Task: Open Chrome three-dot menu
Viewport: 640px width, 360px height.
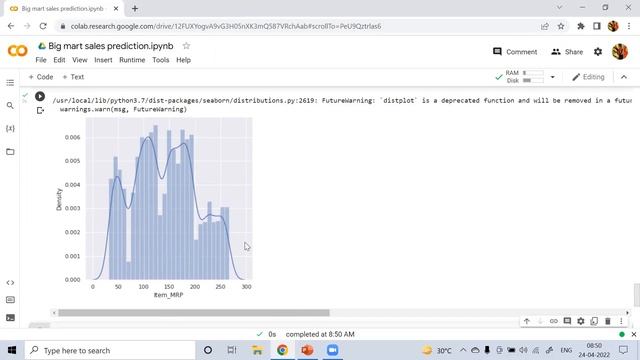Action: tap(629, 26)
